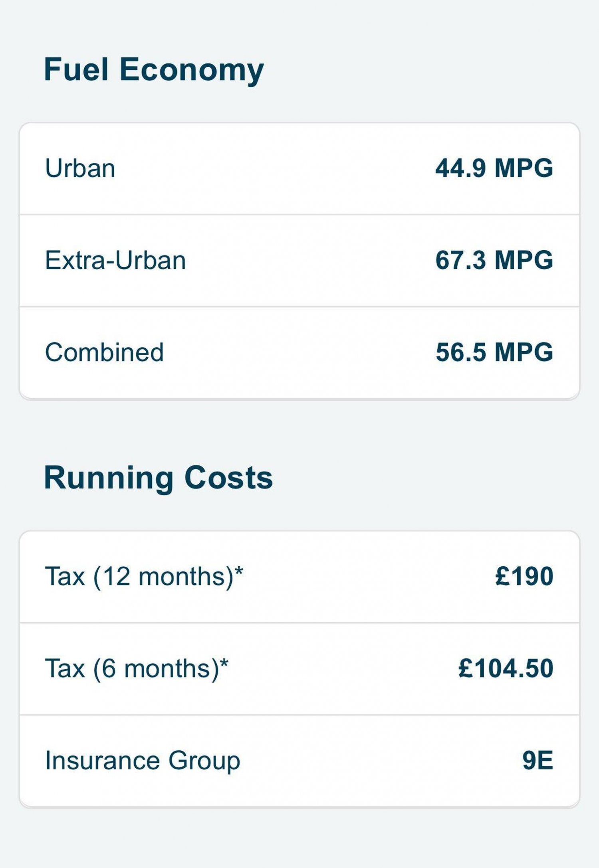599x868 pixels.
Task: Select the Running Costs heading
Action: (x=158, y=478)
